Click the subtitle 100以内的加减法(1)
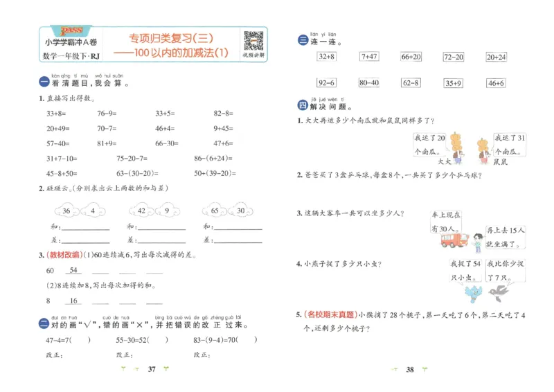 [181, 53]
